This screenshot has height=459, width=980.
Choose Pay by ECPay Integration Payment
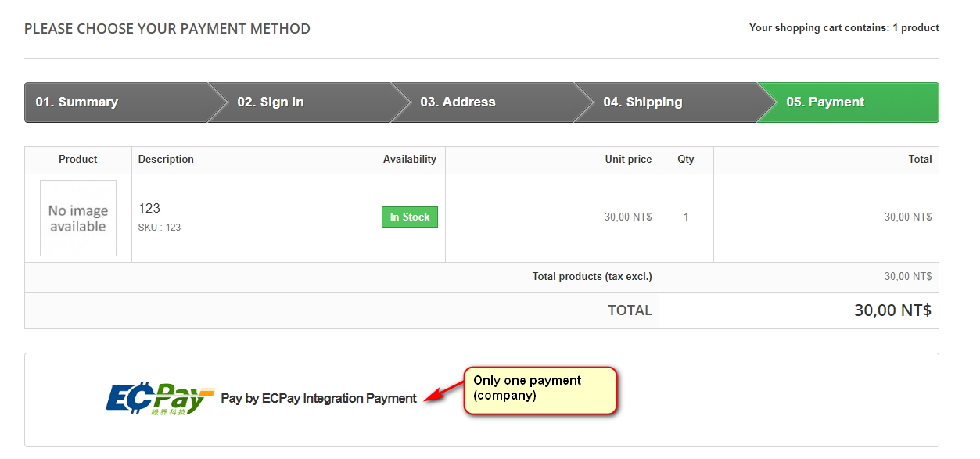coord(318,398)
